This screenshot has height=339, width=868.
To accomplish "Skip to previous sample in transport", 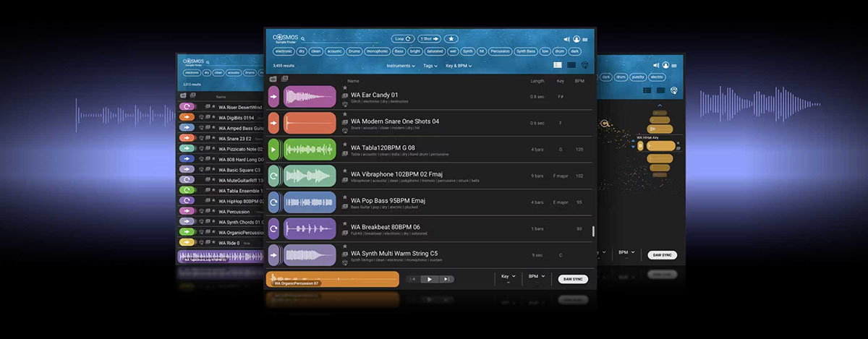I will (x=413, y=279).
